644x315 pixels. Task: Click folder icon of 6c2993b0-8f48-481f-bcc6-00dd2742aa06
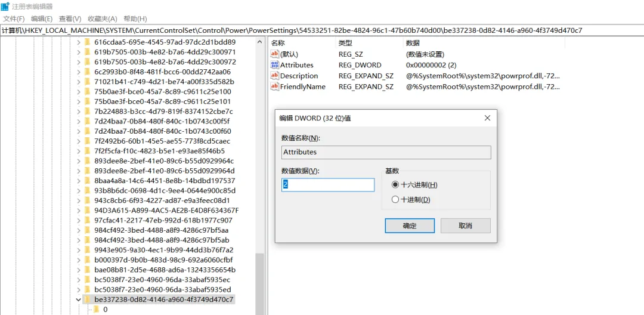pos(87,72)
